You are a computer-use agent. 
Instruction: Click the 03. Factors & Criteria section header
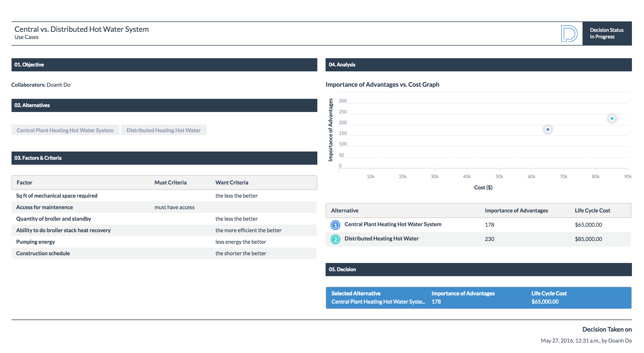(x=164, y=158)
